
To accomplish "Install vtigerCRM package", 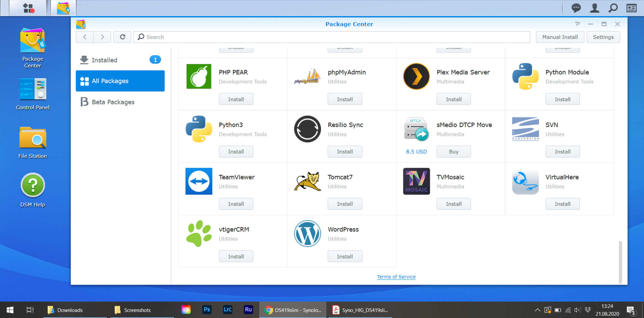I will [236, 256].
